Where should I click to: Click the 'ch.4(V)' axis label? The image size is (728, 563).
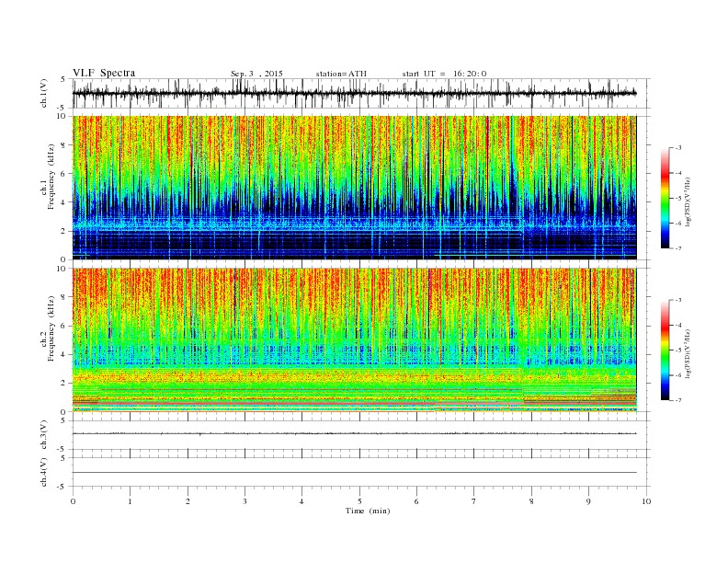[x=44, y=472]
